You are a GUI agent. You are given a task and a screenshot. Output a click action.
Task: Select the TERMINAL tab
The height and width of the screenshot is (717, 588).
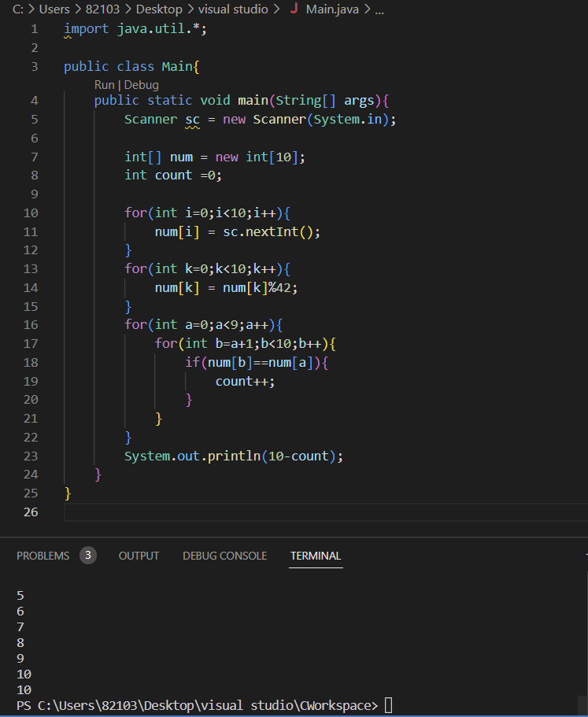click(316, 556)
